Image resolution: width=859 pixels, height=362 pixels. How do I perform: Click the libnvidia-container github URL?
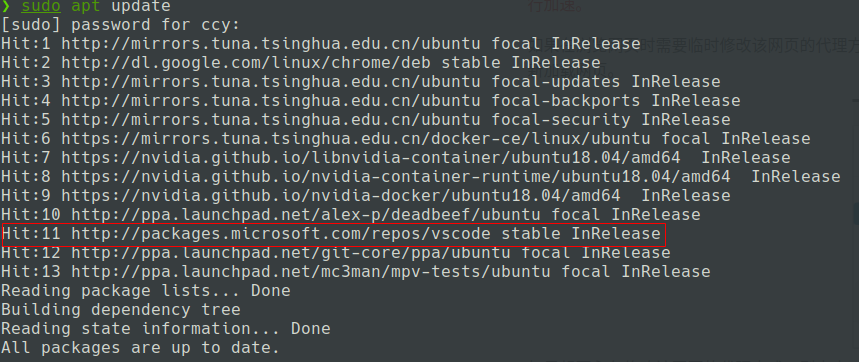point(371,158)
